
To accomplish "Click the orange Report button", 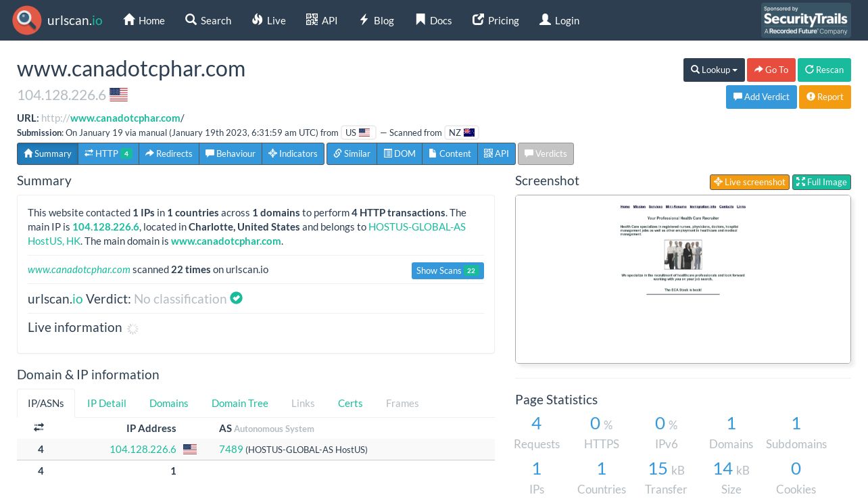I will pos(825,97).
